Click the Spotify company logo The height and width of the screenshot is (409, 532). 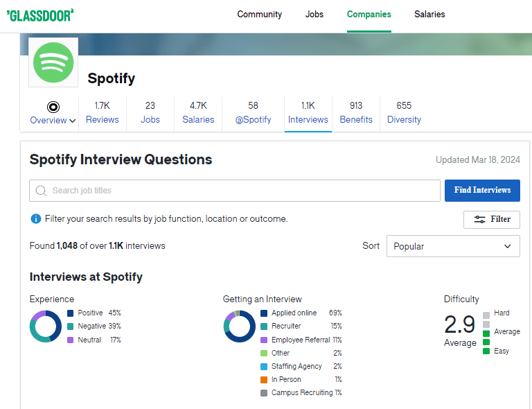click(53, 62)
